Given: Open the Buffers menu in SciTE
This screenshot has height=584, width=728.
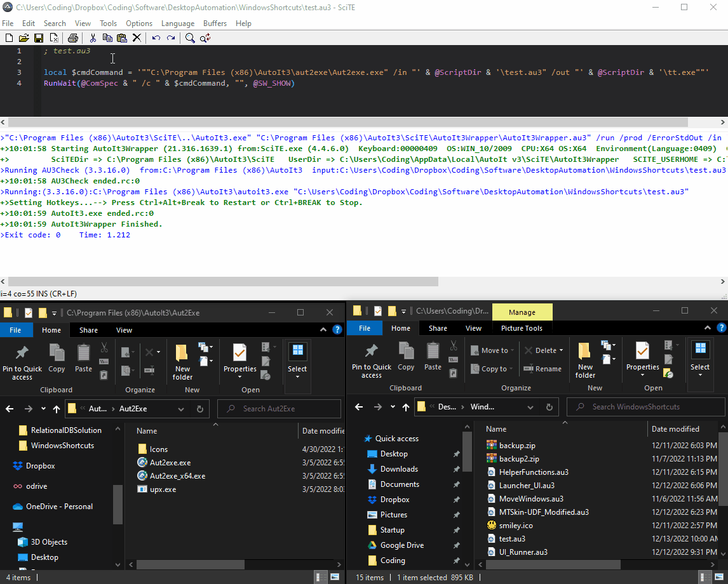Looking at the screenshot, I should pos(215,23).
